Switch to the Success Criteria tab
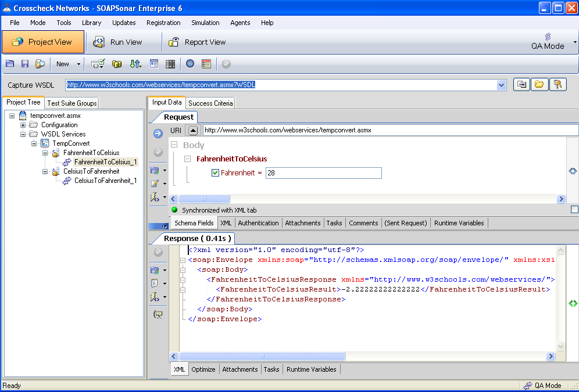The height and width of the screenshot is (392, 579). [x=210, y=103]
